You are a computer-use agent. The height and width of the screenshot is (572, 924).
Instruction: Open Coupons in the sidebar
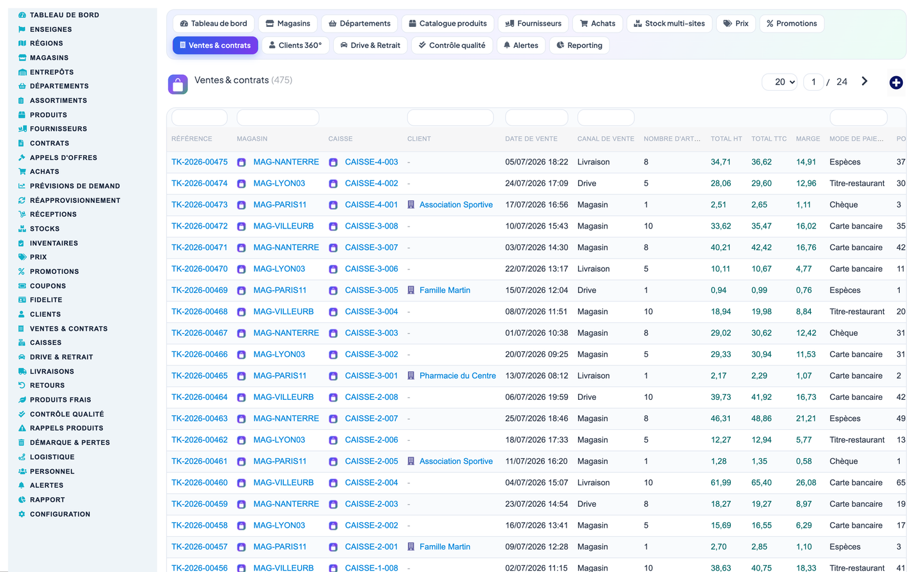point(48,286)
